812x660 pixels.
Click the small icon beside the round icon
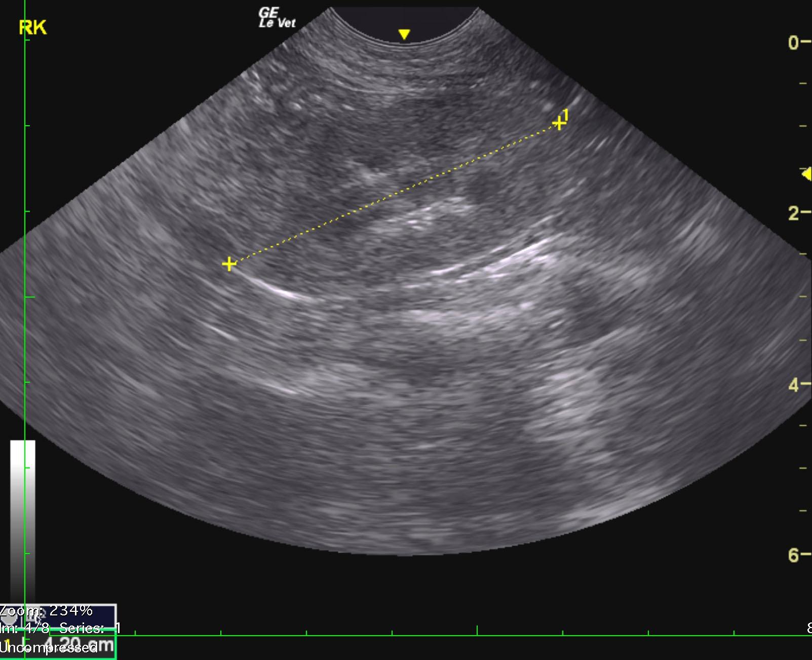coord(33,616)
